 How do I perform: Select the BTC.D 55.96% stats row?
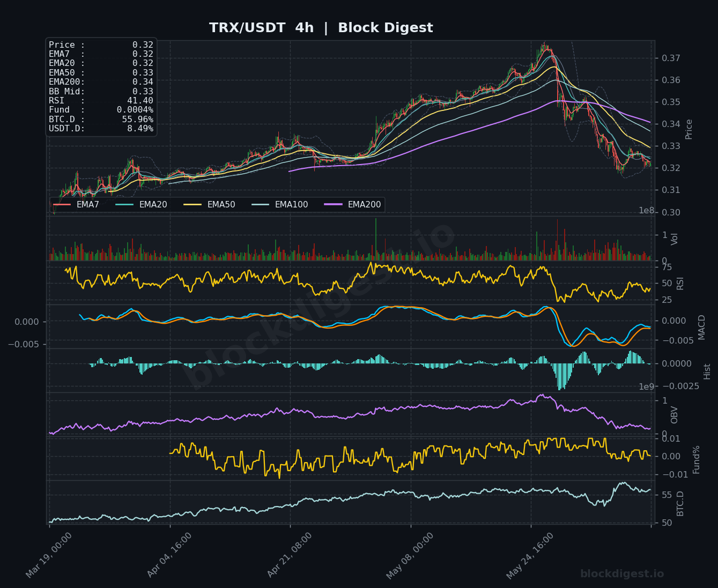pyautogui.click(x=101, y=120)
